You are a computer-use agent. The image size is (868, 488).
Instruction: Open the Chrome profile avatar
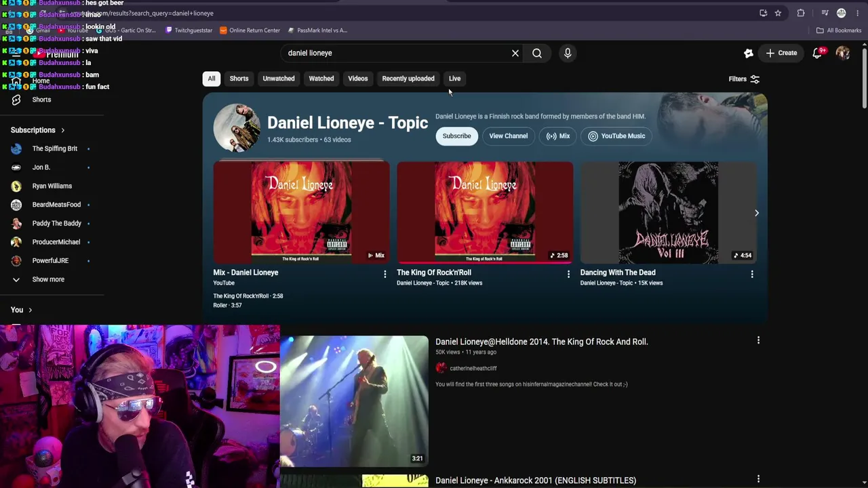(x=842, y=13)
